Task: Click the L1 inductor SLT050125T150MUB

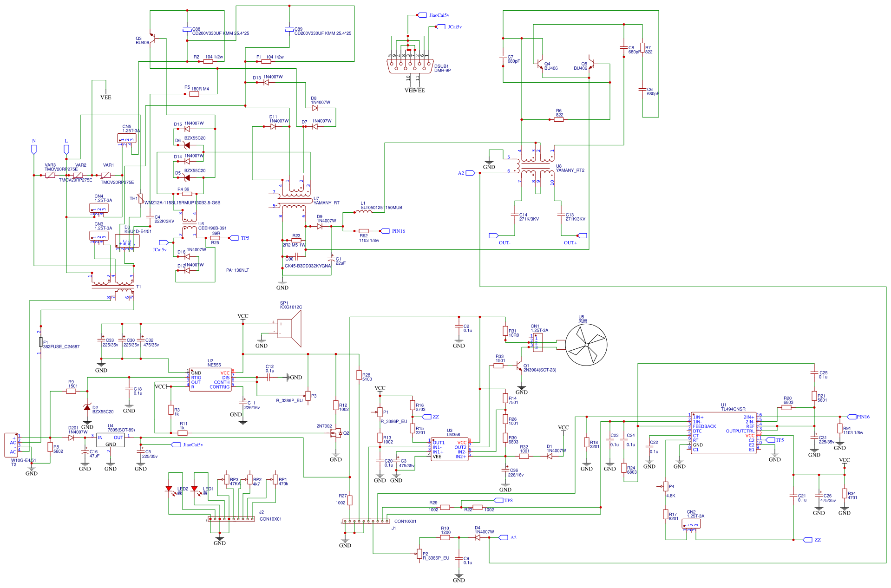Action: 363,212
